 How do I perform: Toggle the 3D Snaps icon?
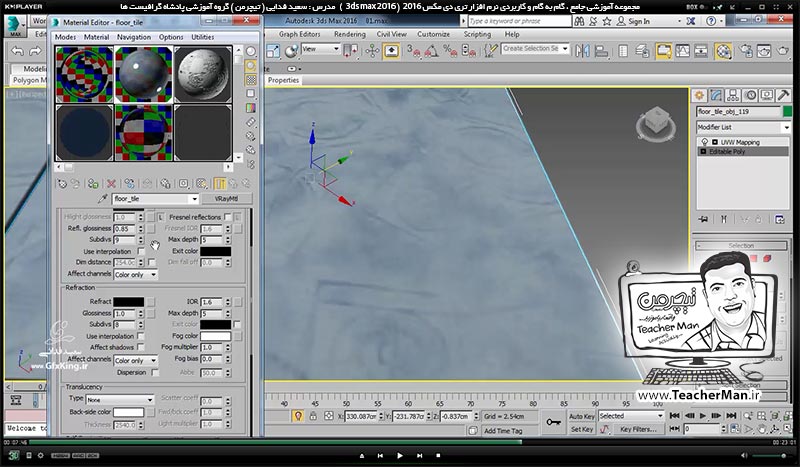click(x=413, y=51)
